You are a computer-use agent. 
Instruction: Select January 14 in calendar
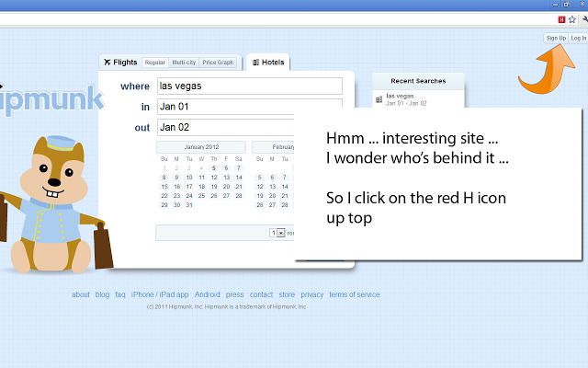click(x=239, y=178)
